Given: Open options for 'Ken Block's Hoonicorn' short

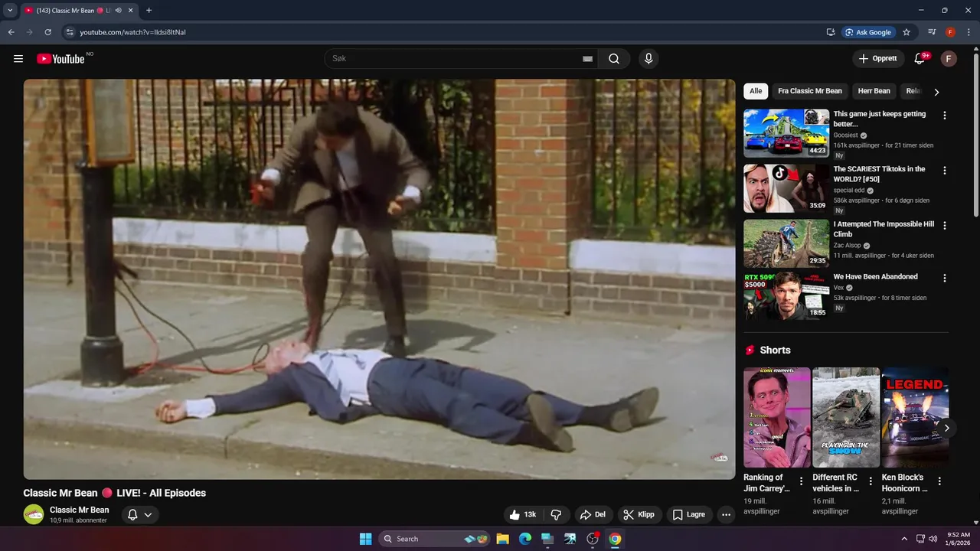Looking at the screenshot, I should pos(939,481).
